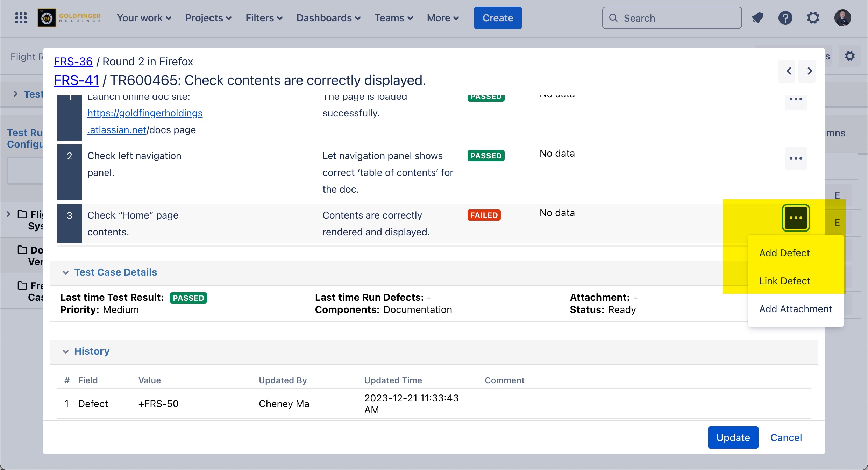Image resolution: width=868 pixels, height=470 pixels.
Task: Click the user profile avatar
Action: tap(842, 18)
